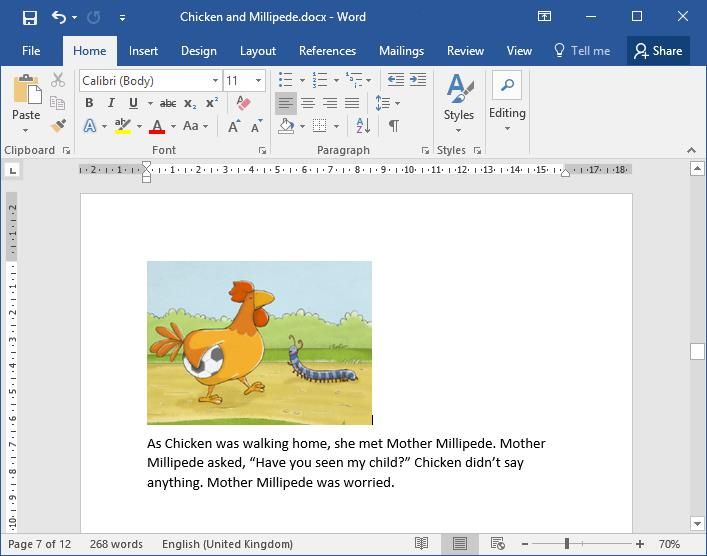Image resolution: width=707 pixels, height=556 pixels.
Task: Open the Paste options dropdown arrow
Action: [x=26, y=131]
